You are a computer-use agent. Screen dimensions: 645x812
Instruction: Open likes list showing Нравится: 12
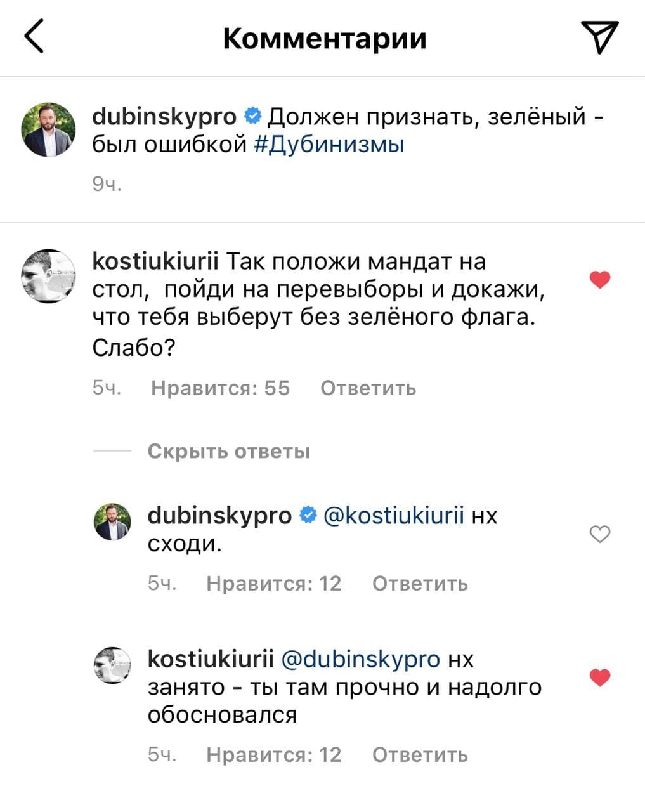274,583
